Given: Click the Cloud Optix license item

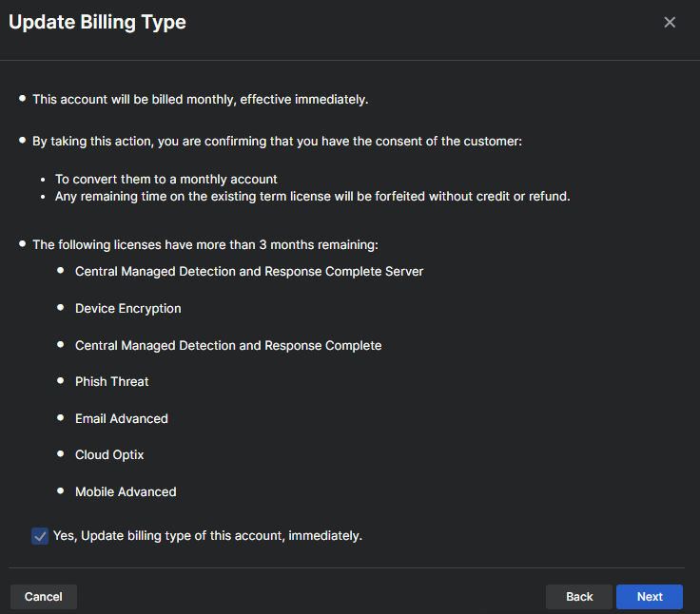Looking at the screenshot, I should tap(109, 455).
